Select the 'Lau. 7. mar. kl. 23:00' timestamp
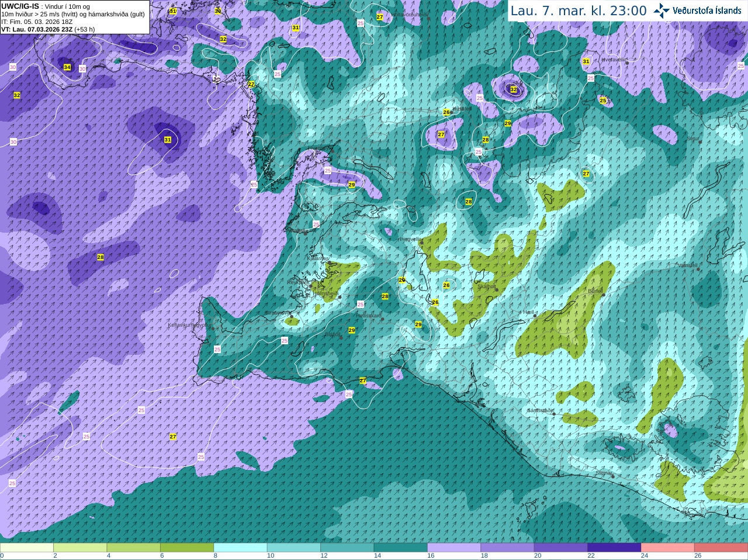The height and width of the screenshot is (560, 748). pos(579,11)
